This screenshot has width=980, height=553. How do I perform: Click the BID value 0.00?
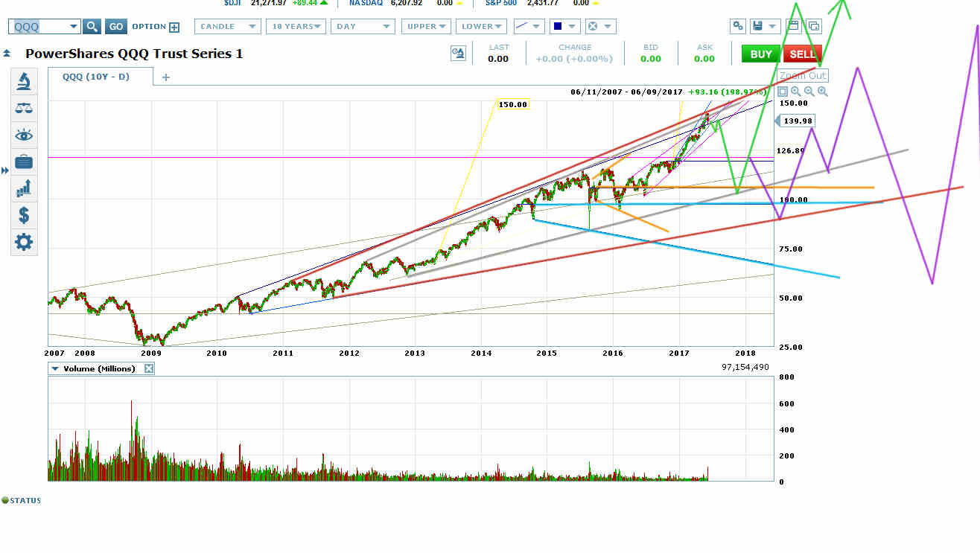click(x=651, y=59)
